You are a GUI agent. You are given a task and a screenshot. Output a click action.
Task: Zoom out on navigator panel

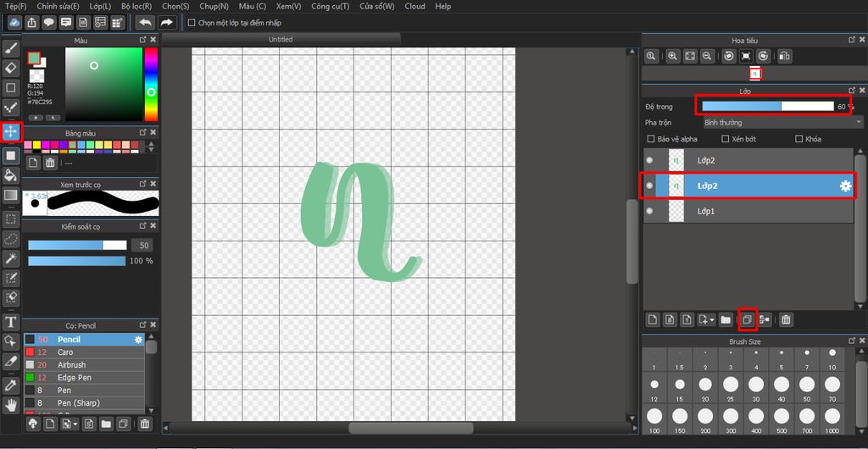click(x=707, y=56)
